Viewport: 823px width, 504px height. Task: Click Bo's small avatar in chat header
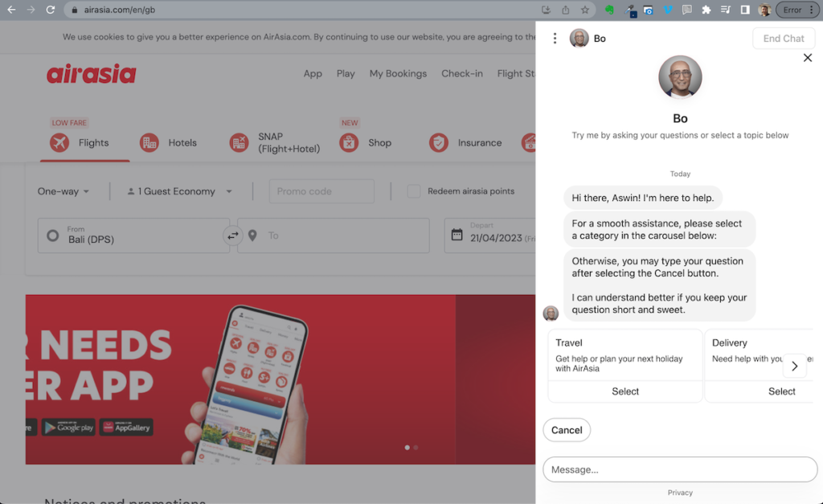(x=579, y=39)
